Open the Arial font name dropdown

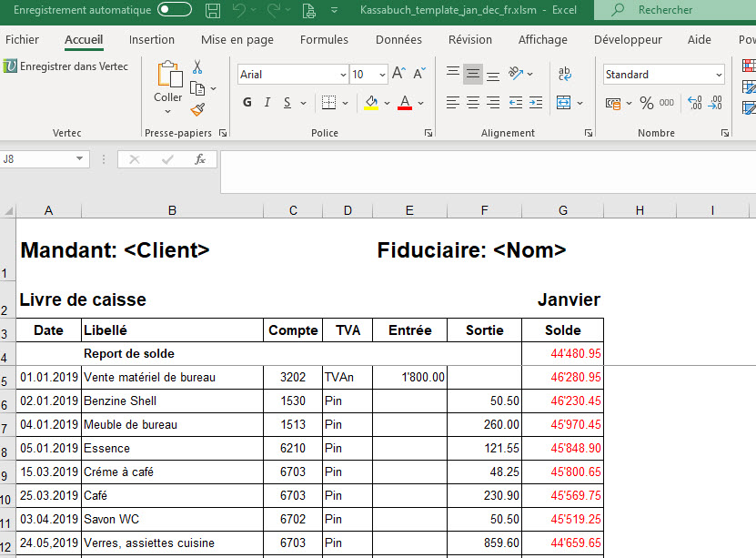(342, 75)
